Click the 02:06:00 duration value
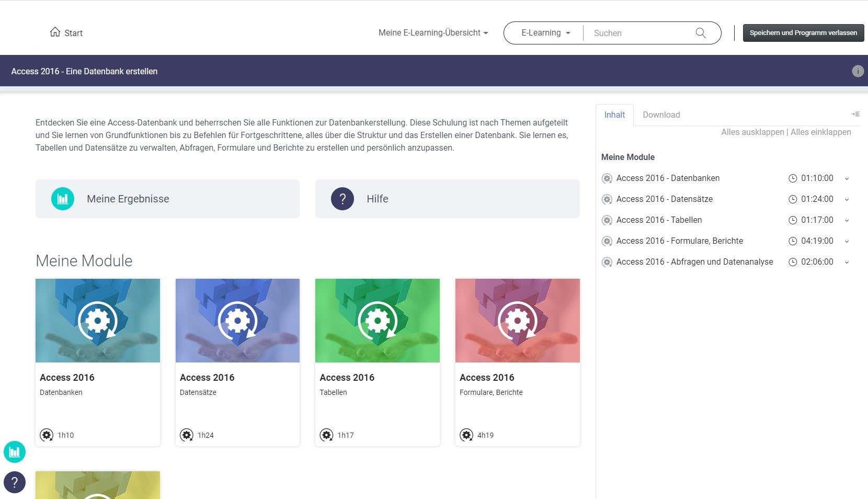 point(817,262)
